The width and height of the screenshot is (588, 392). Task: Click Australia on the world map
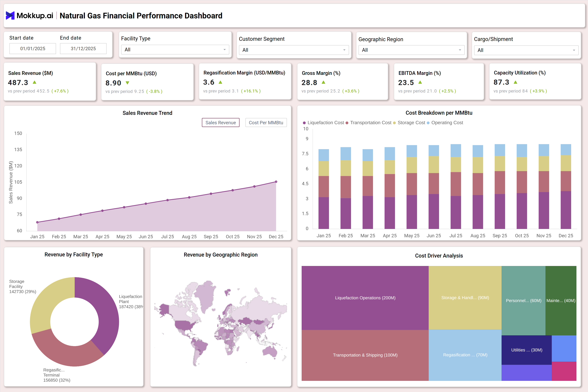point(270,351)
